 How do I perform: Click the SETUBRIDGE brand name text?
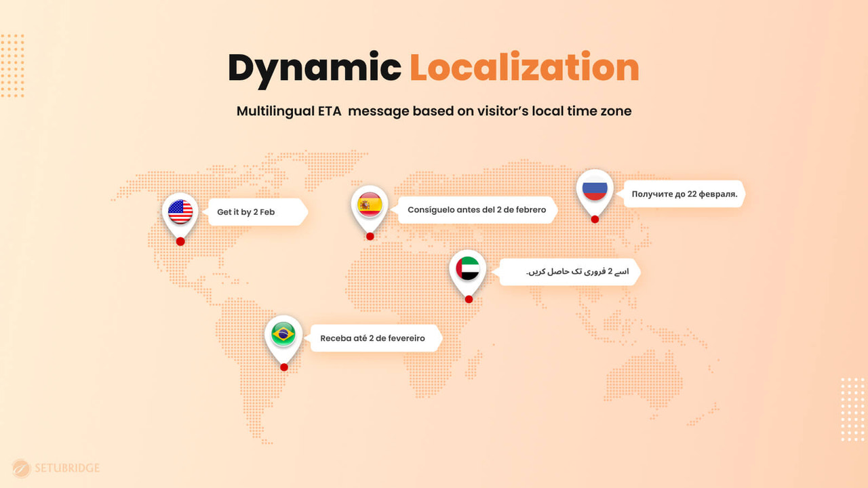tap(68, 468)
